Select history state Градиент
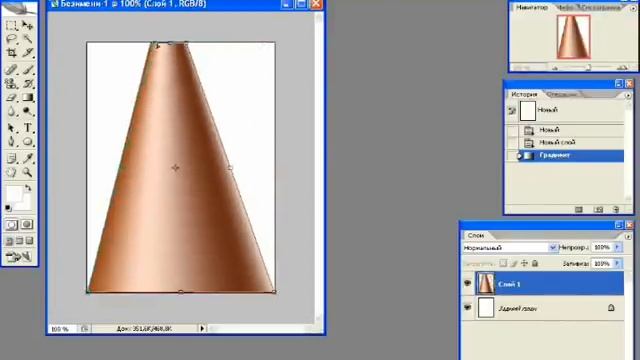The width and height of the screenshot is (640, 360). click(571, 156)
